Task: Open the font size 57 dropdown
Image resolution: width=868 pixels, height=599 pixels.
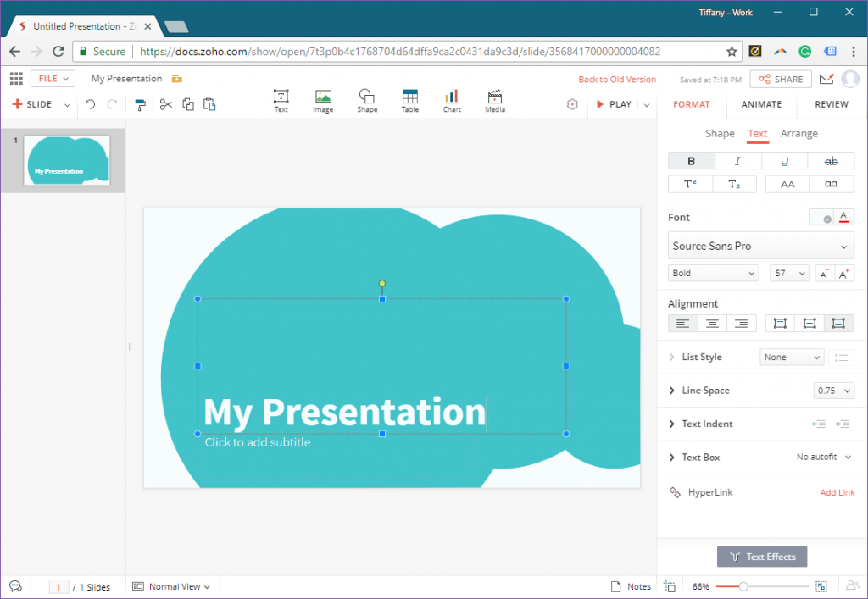Action: 788,273
